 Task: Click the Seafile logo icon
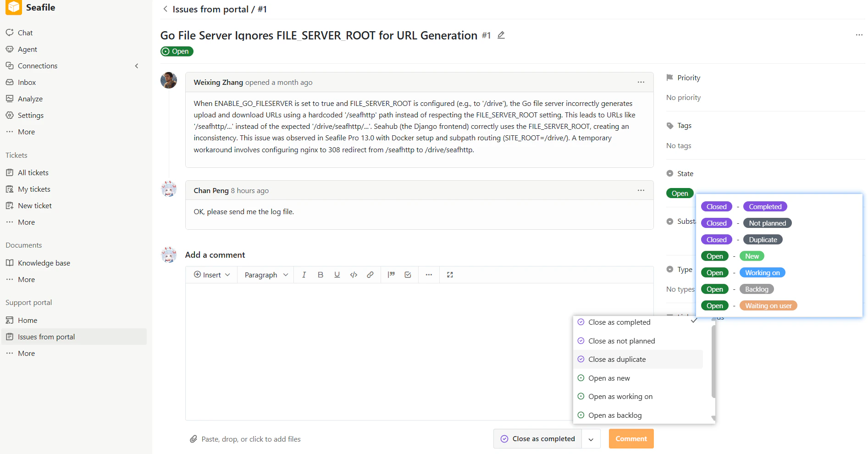click(x=13, y=7)
